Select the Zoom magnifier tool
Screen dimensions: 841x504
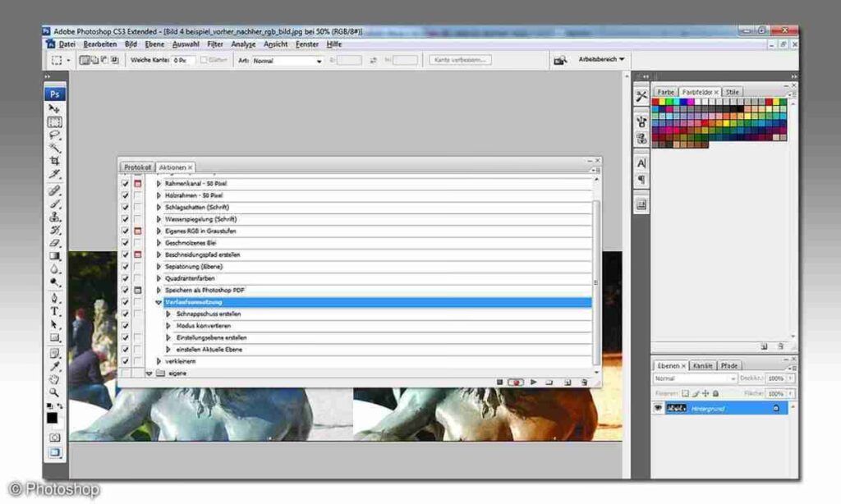(x=55, y=392)
